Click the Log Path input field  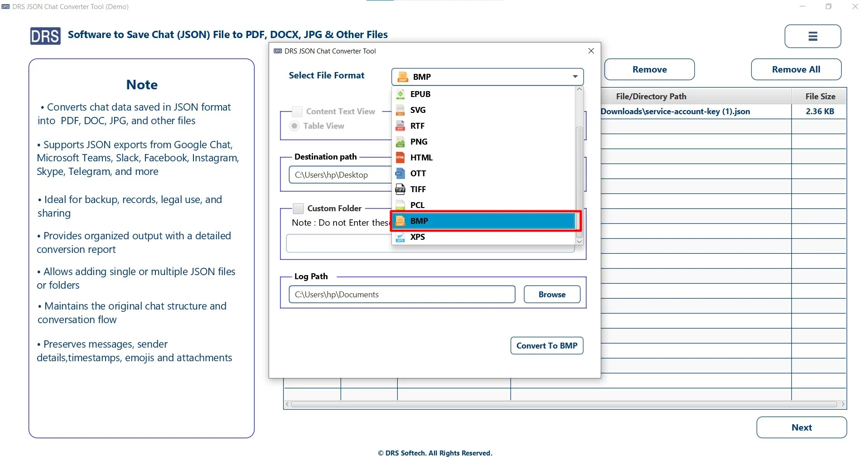402,295
